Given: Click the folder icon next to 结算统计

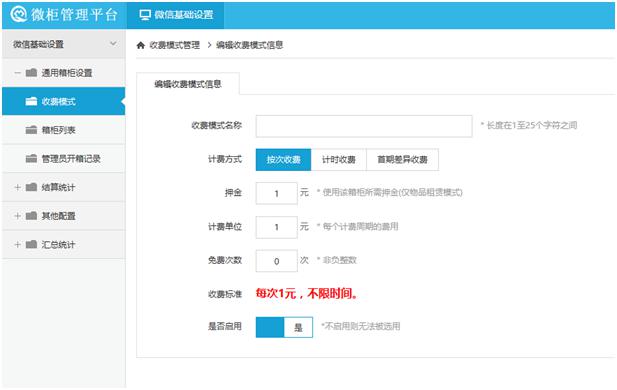Looking at the screenshot, I should point(31,187).
